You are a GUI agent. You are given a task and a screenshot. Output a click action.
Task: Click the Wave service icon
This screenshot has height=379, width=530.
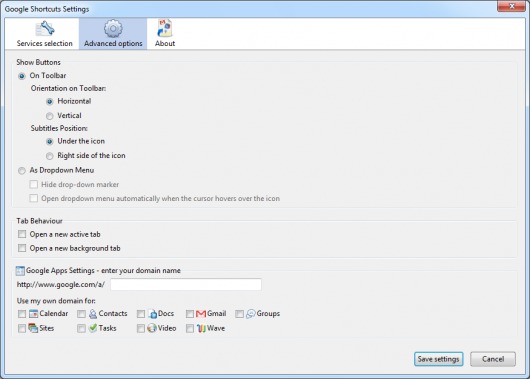click(201, 328)
